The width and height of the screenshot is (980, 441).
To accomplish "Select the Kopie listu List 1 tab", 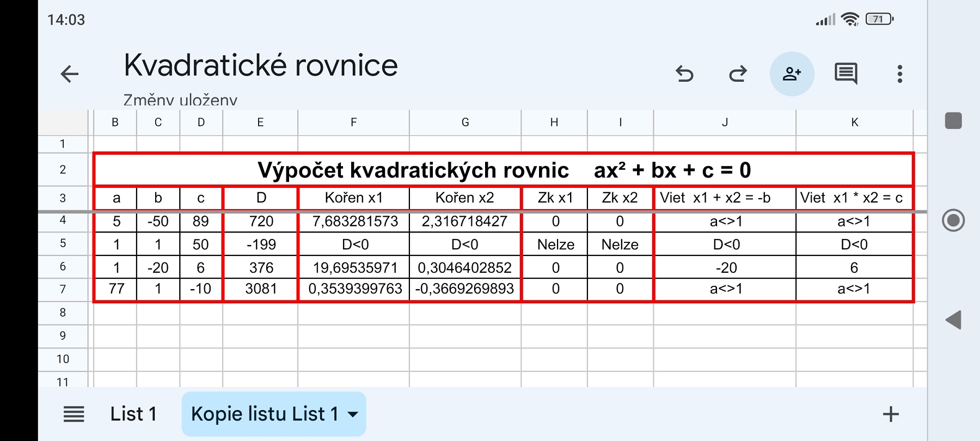I will tap(265, 414).
